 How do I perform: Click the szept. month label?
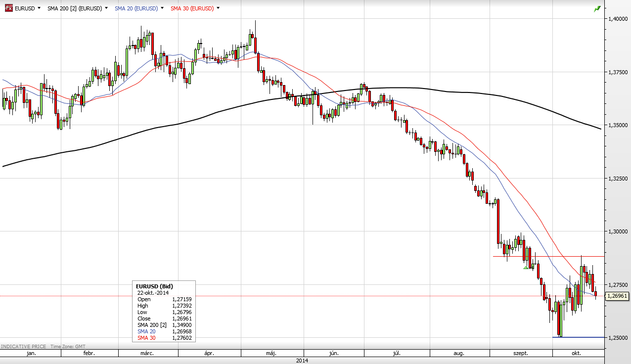tap(521, 353)
